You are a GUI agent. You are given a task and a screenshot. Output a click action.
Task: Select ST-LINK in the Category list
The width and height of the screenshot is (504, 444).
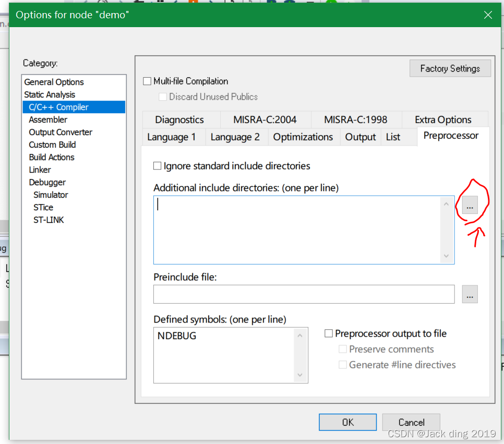pyautogui.click(x=49, y=220)
